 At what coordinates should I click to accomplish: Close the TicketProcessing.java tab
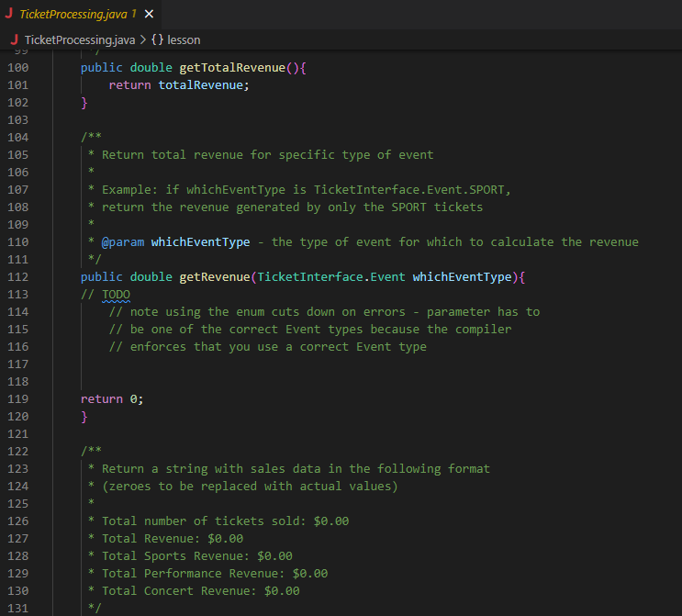point(150,15)
